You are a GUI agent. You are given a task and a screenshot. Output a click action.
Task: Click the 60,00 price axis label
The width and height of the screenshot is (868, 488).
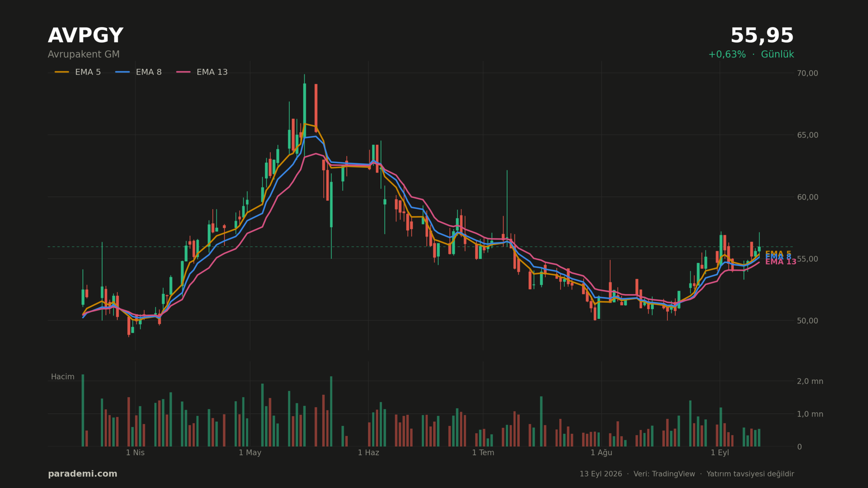[808, 197]
